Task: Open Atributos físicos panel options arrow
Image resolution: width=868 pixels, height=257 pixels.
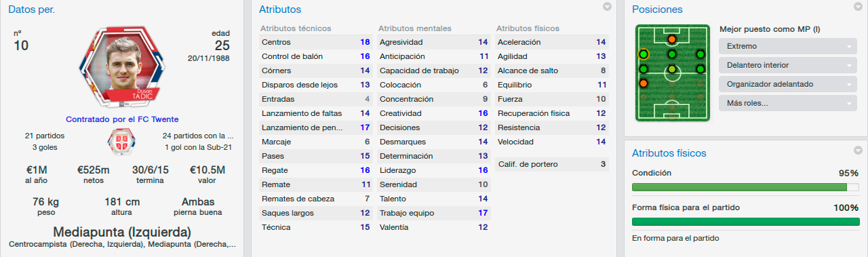Action: pos(857,151)
